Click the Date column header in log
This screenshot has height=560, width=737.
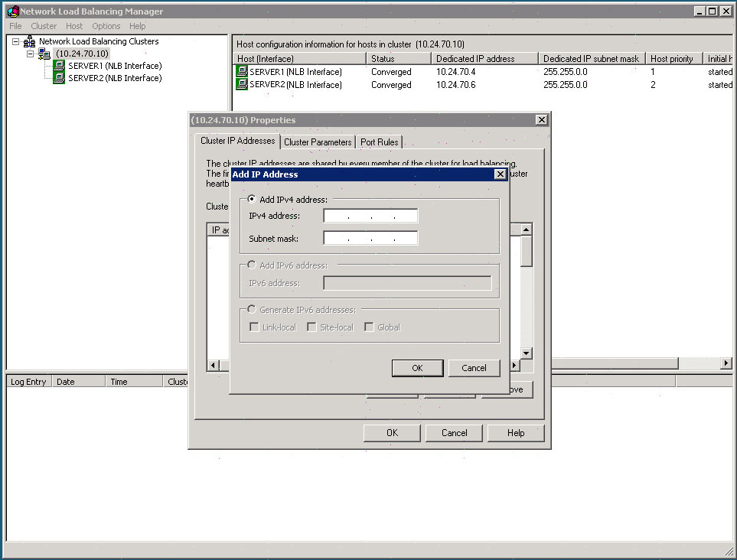79,382
